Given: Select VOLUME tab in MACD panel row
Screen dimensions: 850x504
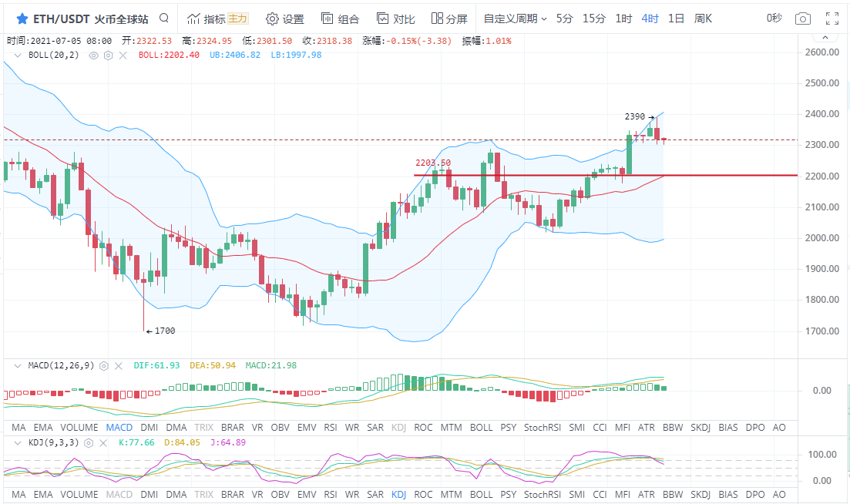Looking at the screenshot, I should click(x=79, y=428).
